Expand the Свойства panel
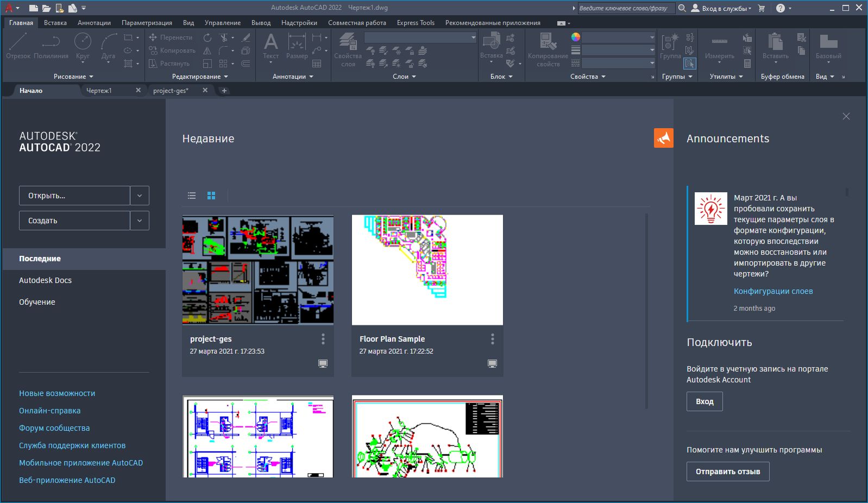 (x=588, y=77)
